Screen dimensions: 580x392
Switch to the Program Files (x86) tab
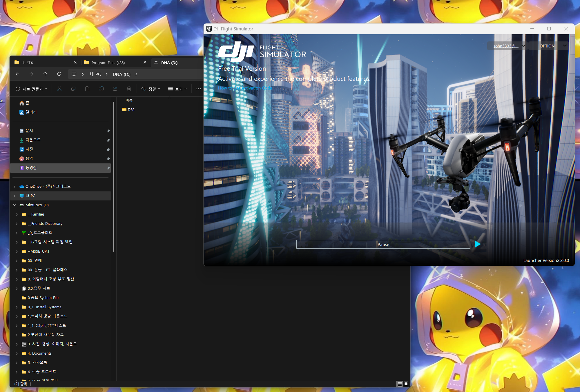[x=108, y=63]
